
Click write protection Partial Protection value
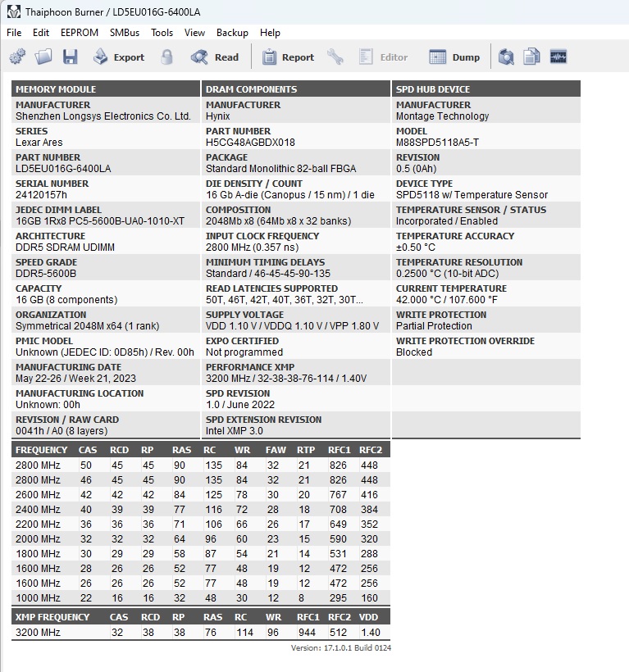click(434, 325)
